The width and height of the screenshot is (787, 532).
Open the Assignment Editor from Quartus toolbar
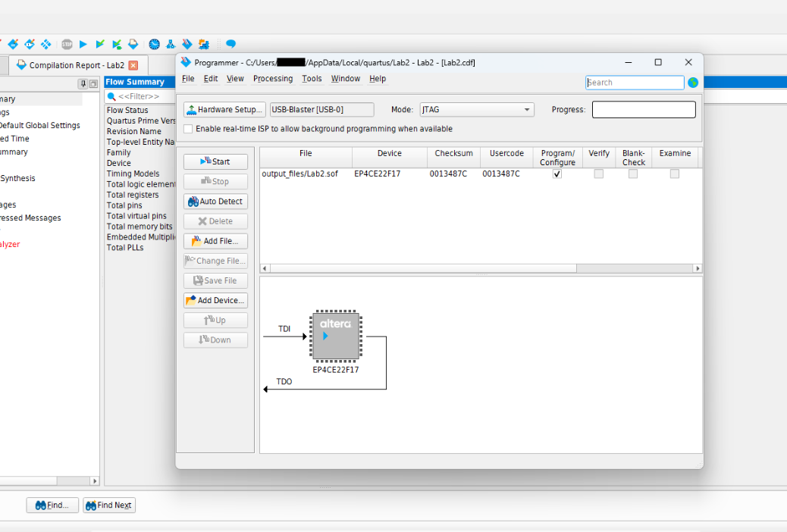click(13, 44)
